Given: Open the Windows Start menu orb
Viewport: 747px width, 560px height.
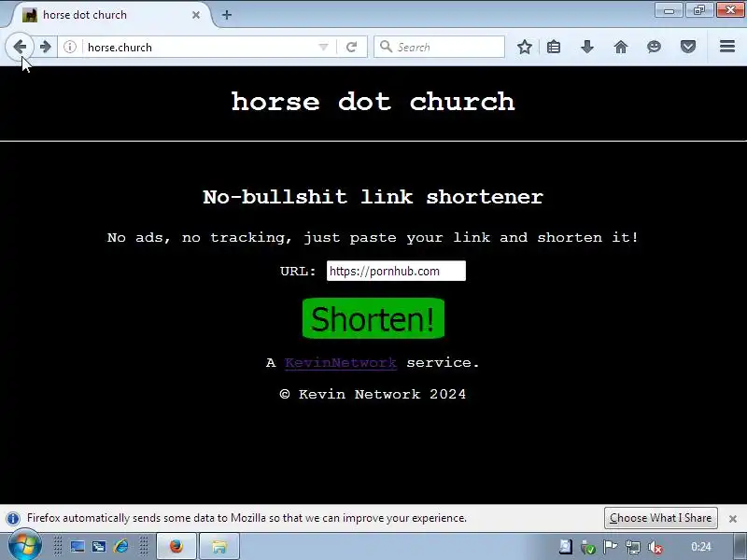Looking at the screenshot, I should coord(24,547).
